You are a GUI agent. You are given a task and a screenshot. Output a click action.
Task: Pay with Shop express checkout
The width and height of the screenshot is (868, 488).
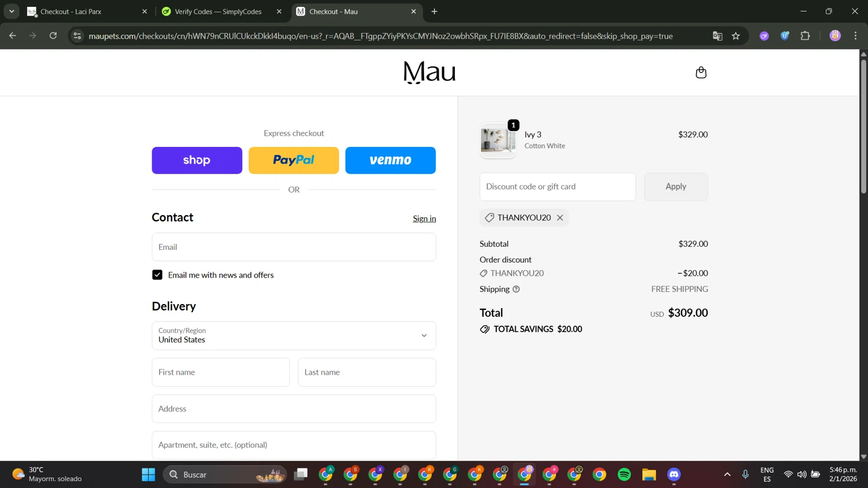coord(197,160)
